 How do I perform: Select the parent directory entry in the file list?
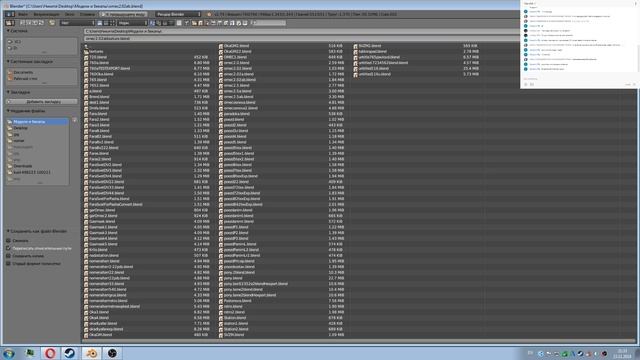[x=86, y=46]
